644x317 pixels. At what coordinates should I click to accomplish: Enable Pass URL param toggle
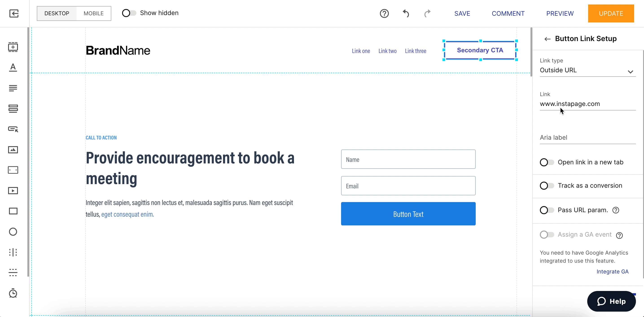tap(547, 210)
